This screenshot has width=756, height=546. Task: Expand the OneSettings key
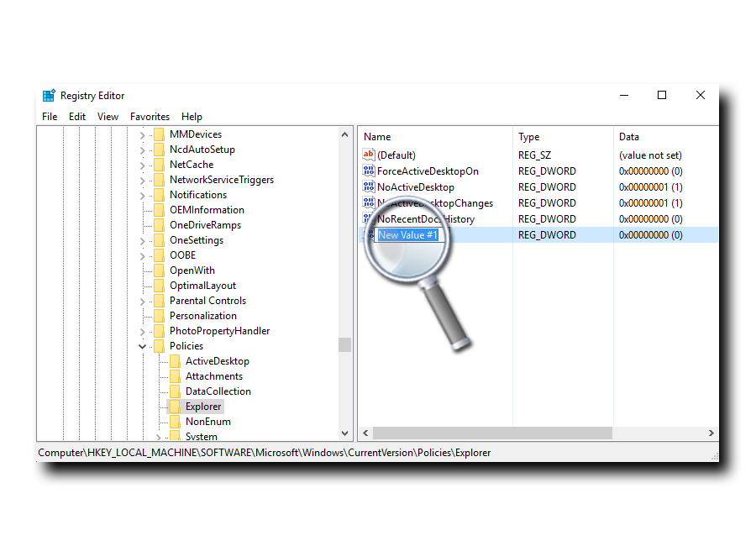(x=142, y=241)
